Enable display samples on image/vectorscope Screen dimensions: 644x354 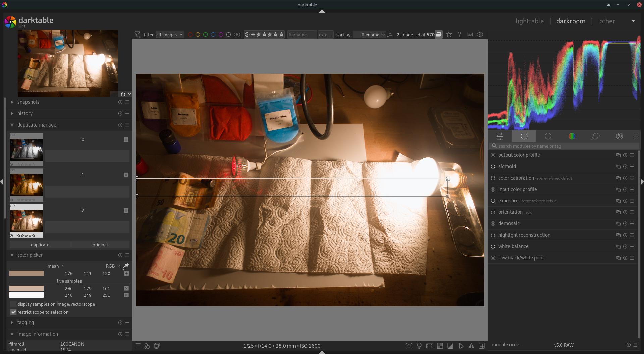point(13,304)
